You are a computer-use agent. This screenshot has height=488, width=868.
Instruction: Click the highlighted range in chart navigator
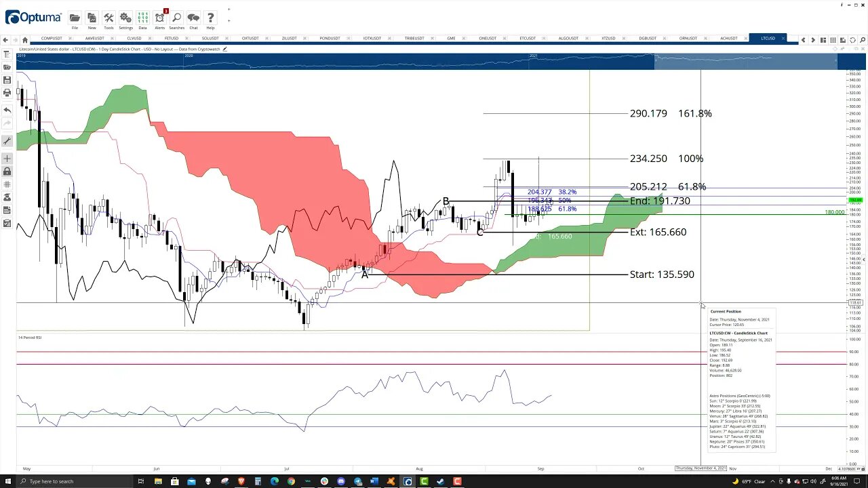coord(746,62)
